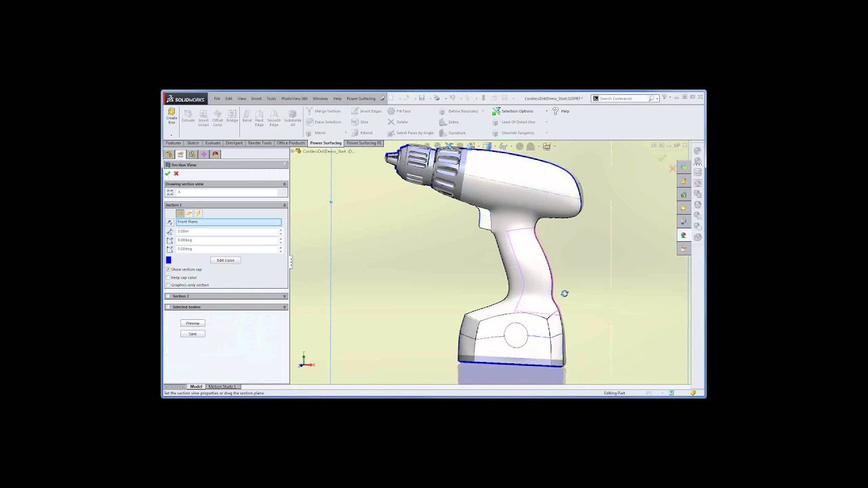This screenshot has width=868, height=488.
Task: Open the Define Boundary dropdown arrow
Action: pyautogui.click(x=483, y=111)
